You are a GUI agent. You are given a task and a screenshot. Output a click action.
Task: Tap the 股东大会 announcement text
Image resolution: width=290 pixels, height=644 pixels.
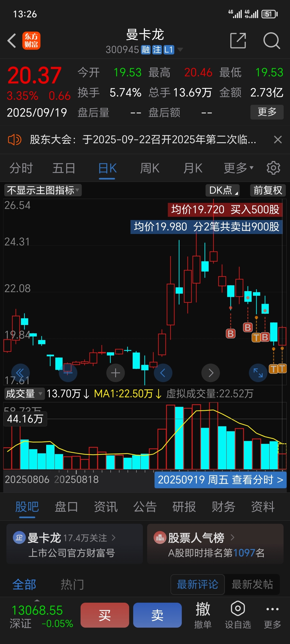(143, 140)
